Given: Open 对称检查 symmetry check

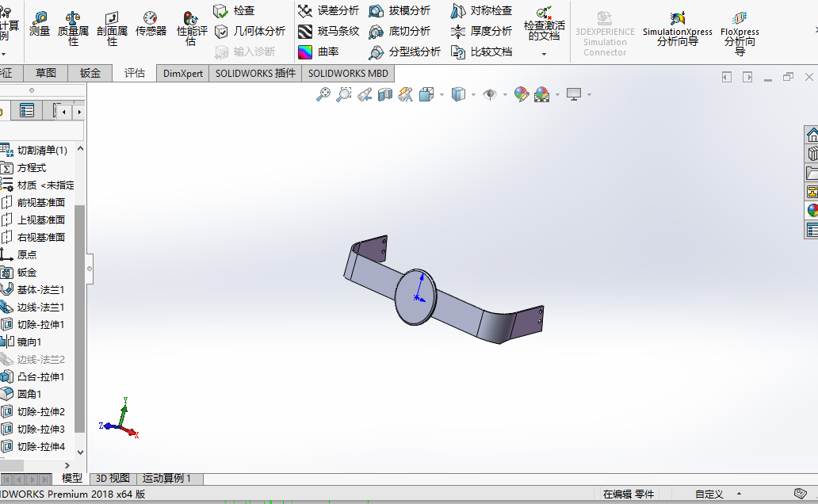Looking at the screenshot, I should coord(481,10).
